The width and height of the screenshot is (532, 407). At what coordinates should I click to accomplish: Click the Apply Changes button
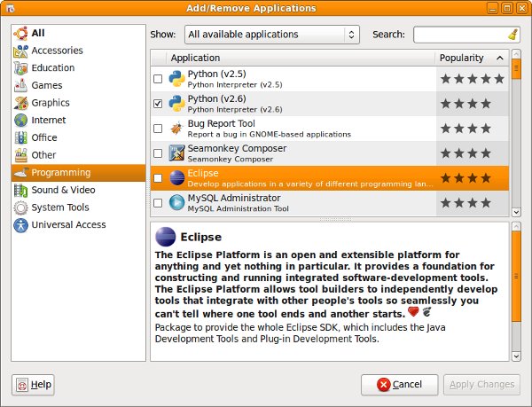click(x=481, y=385)
